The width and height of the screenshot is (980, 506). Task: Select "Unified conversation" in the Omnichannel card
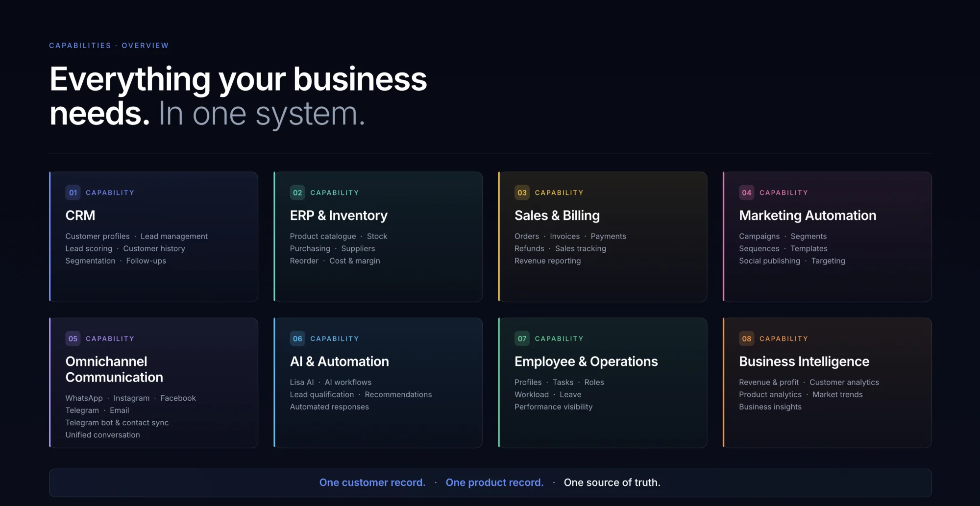point(103,435)
